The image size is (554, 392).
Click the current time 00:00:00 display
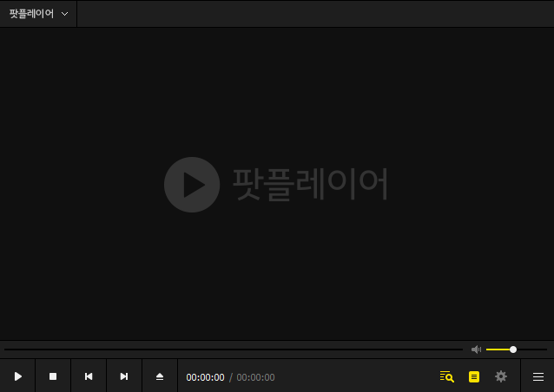tap(205, 377)
